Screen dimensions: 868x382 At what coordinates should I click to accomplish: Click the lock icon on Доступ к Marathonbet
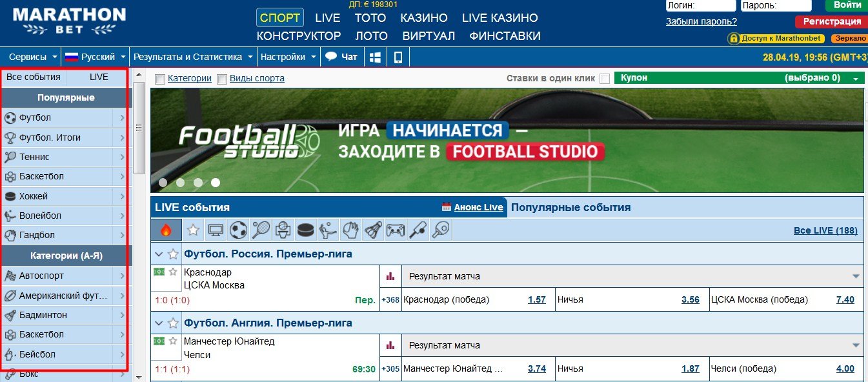[734, 39]
